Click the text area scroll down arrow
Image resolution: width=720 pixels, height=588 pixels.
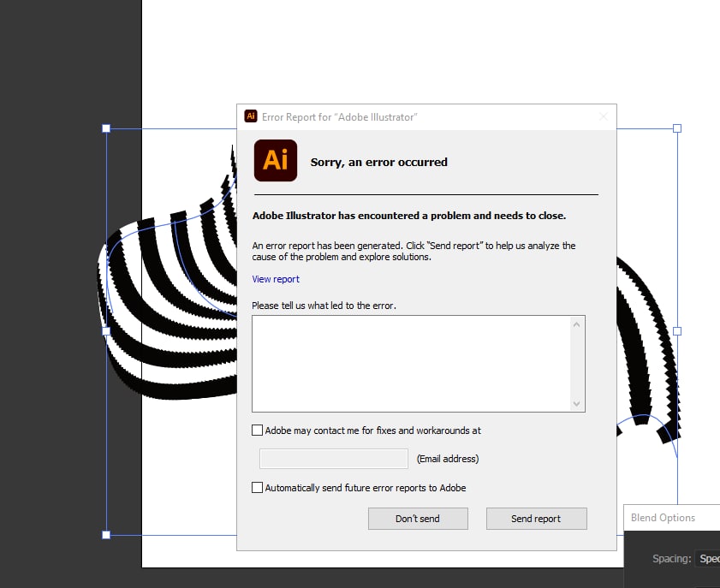click(x=577, y=403)
